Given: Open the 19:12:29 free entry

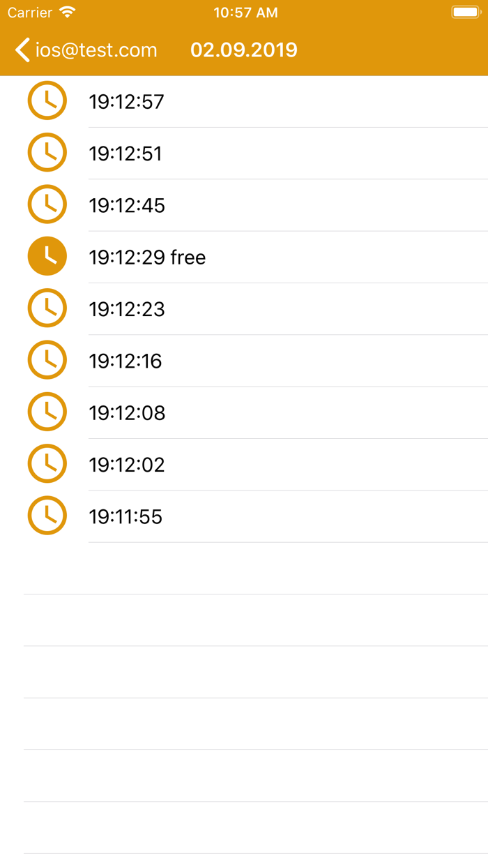Looking at the screenshot, I should [147, 257].
